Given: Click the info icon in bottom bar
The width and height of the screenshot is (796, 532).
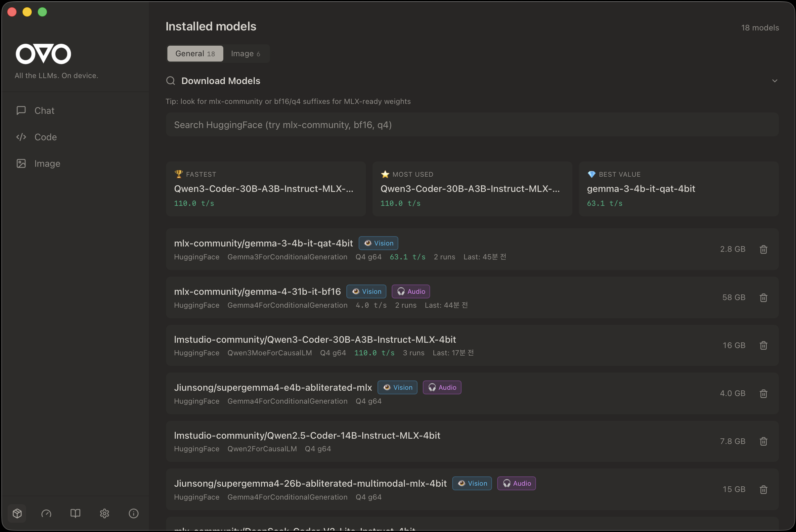Looking at the screenshot, I should click(133, 513).
